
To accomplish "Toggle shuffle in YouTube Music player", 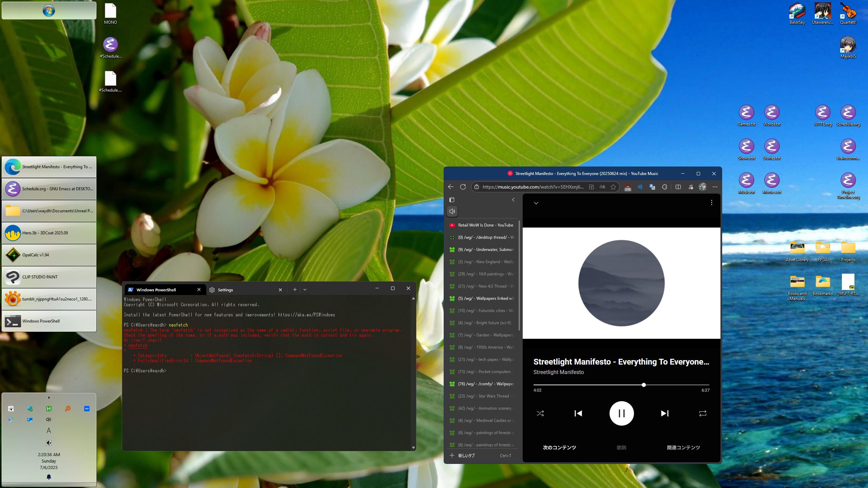I will coord(540,413).
